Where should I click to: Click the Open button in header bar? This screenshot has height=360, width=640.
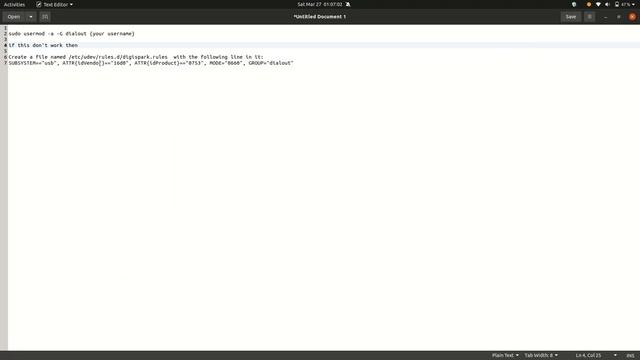[14, 17]
